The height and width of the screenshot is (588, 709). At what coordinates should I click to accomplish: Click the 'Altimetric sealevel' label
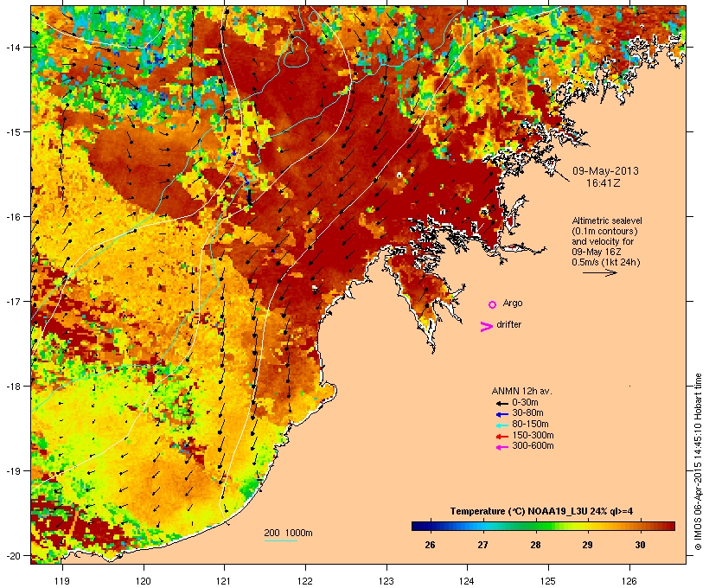tap(607, 220)
